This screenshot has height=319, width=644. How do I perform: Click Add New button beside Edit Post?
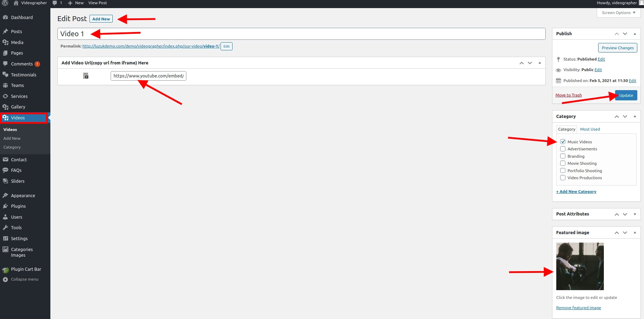(101, 19)
